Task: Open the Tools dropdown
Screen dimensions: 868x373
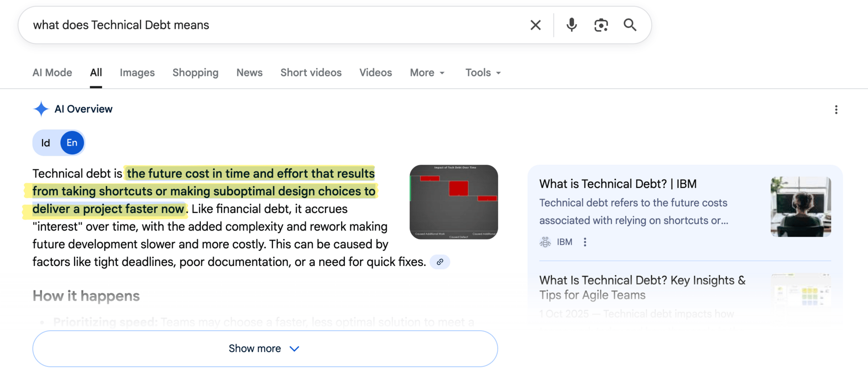Action: pyautogui.click(x=483, y=73)
